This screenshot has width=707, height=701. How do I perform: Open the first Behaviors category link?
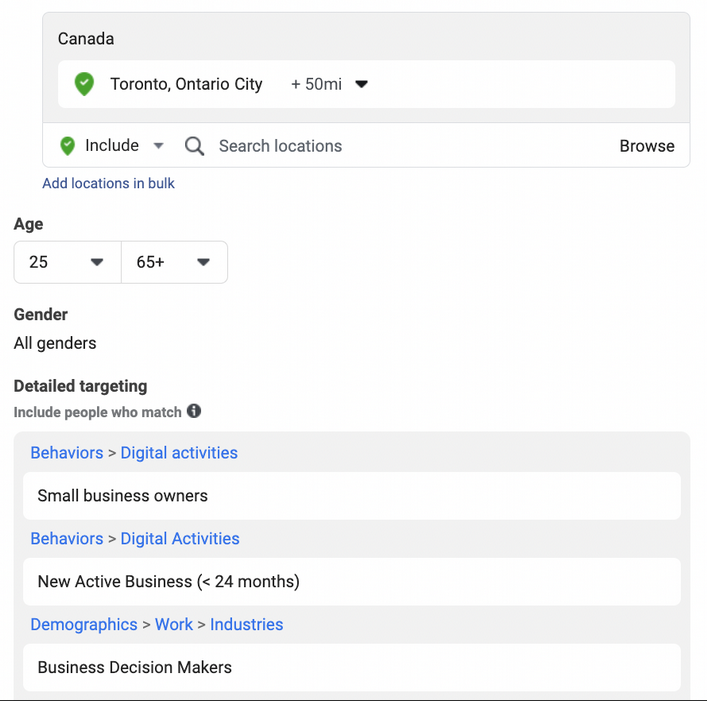point(67,453)
